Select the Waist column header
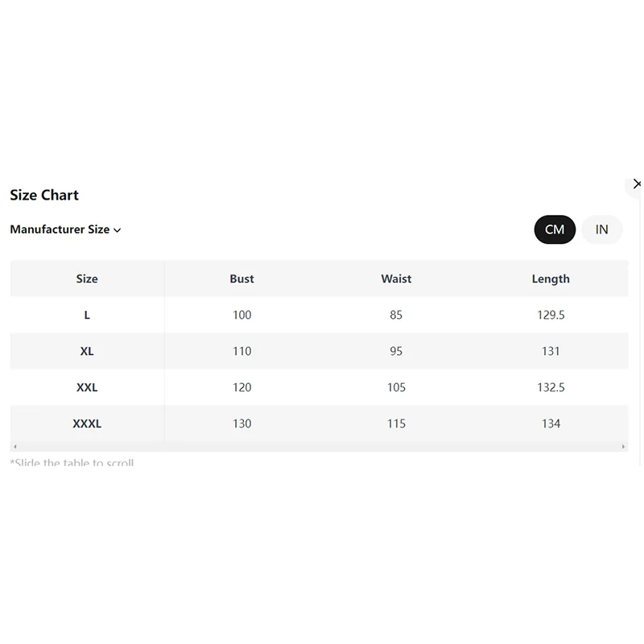The width and height of the screenshot is (644, 644). [x=396, y=279]
